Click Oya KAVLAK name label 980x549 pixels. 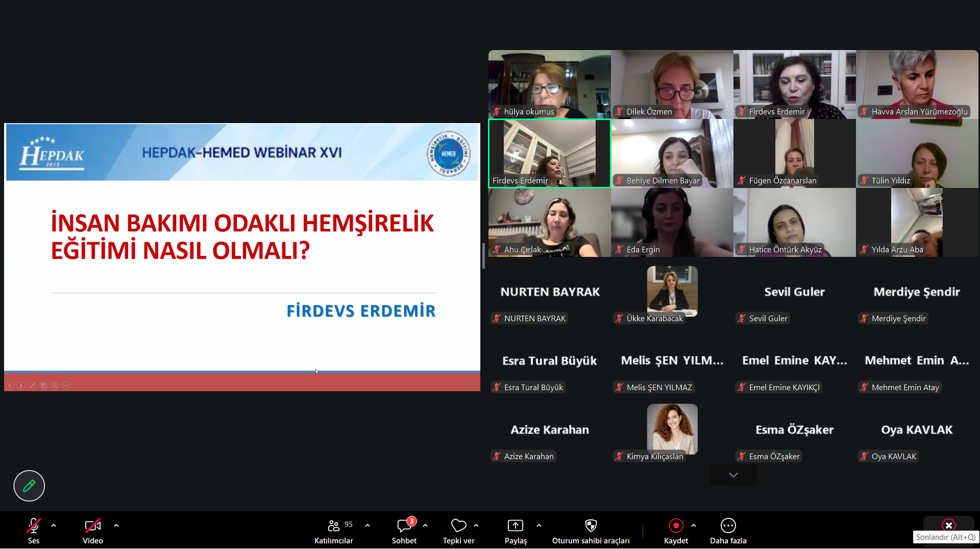tap(889, 456)
